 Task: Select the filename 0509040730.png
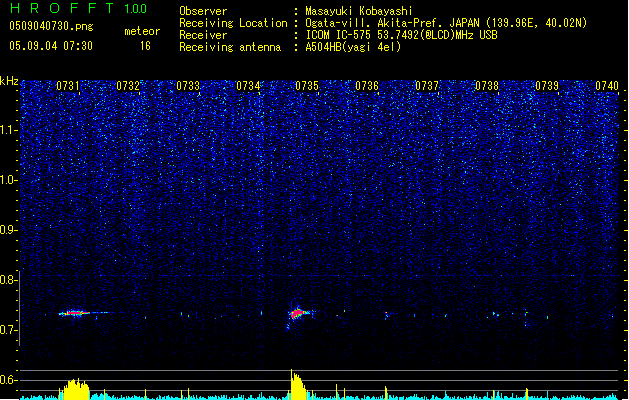coord(51,26)
